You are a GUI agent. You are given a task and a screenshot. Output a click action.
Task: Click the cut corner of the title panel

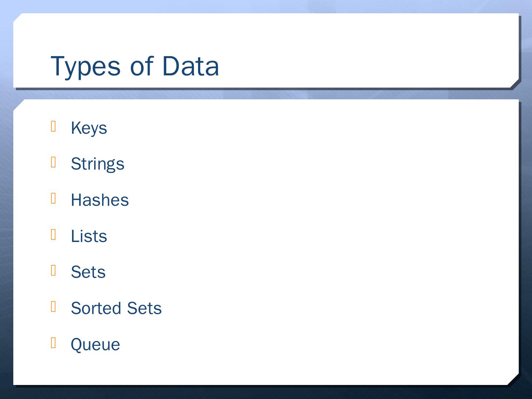tap(514, 84)
